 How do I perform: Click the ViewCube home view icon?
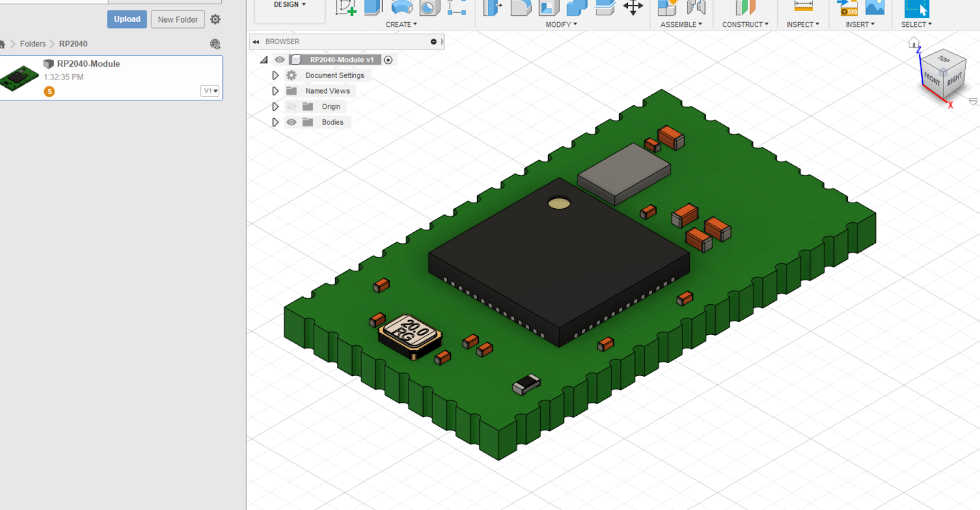(x=914, y=43)
